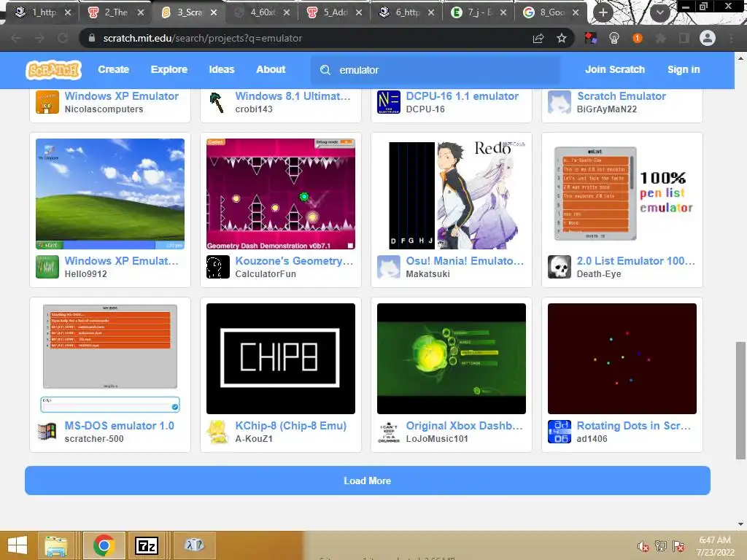Screen dimensions: 747x560
Task: Open Chrome three-dot menu
Action: (731, 38)
